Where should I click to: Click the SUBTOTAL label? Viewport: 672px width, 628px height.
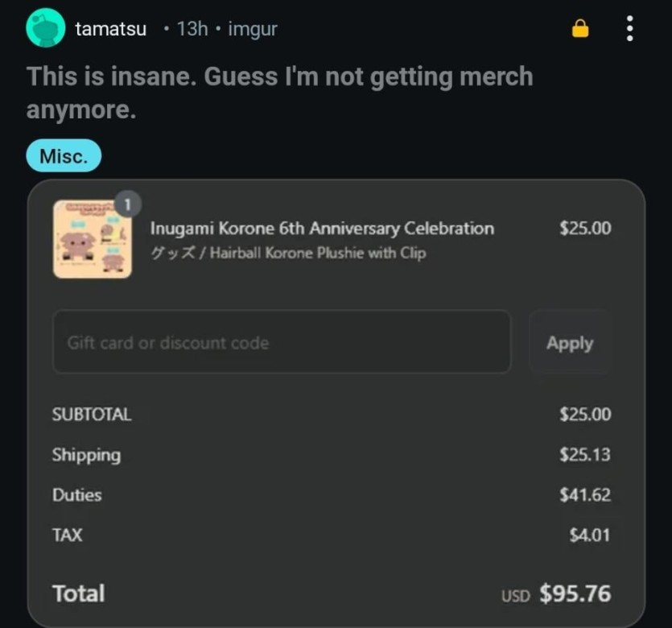coord(91,415)
